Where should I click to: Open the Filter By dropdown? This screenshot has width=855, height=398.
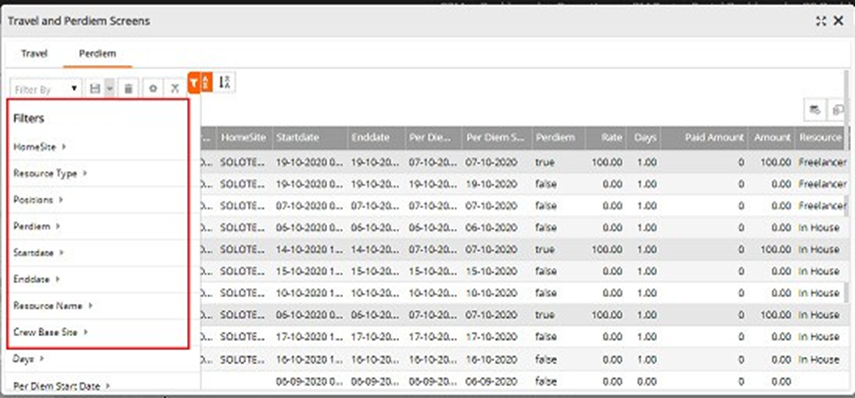[x=46, y=88]
